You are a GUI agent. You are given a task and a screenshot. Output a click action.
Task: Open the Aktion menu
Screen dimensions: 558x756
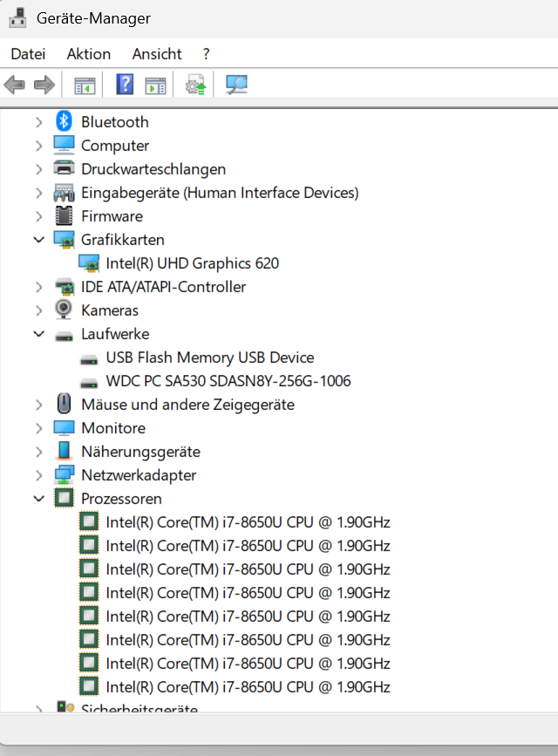89,54
